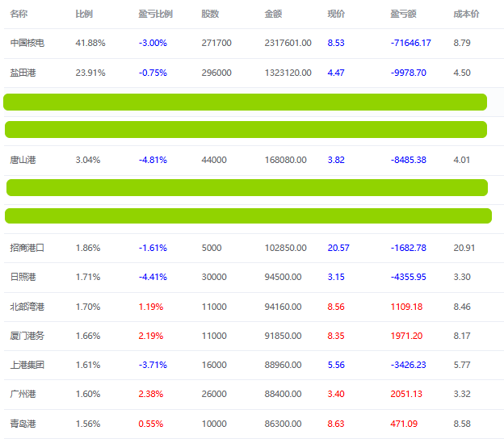Screen dimensions: 504x439
Task: Click the 盈亏额 column header
Action: pos(403,14)
